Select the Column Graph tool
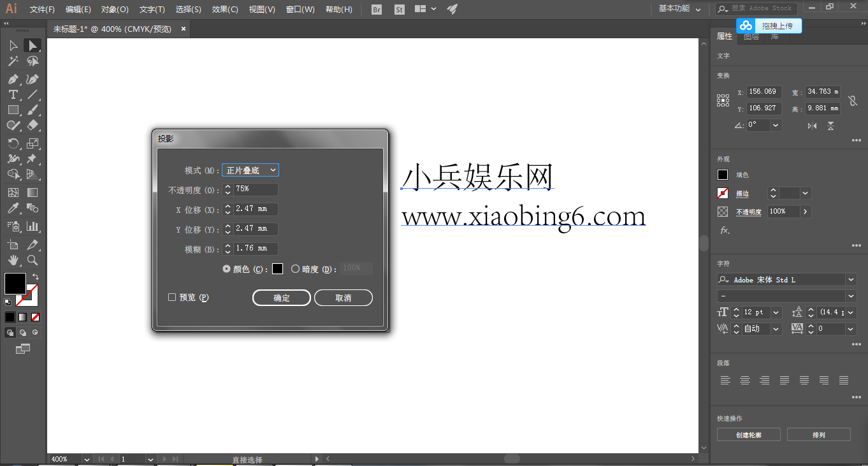 click(x=33, y=226)
